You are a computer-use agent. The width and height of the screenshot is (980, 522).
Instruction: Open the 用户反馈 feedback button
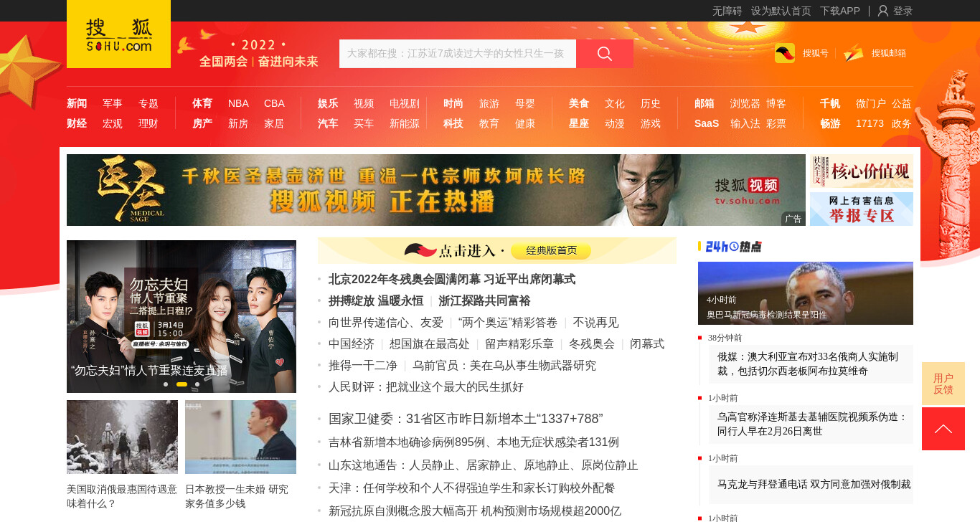pyautogui.click(x=943, y=384)
